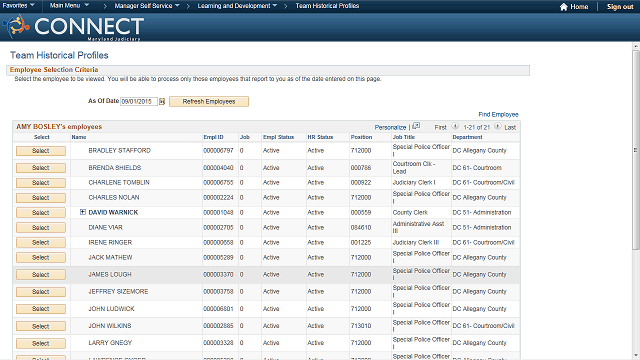Select employee CHARLENE TOMBLIN

[x=41, y=183]
